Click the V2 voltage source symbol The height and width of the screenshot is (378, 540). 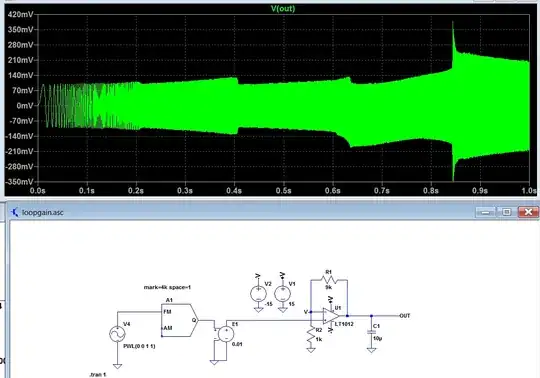(x=258, y=294)
